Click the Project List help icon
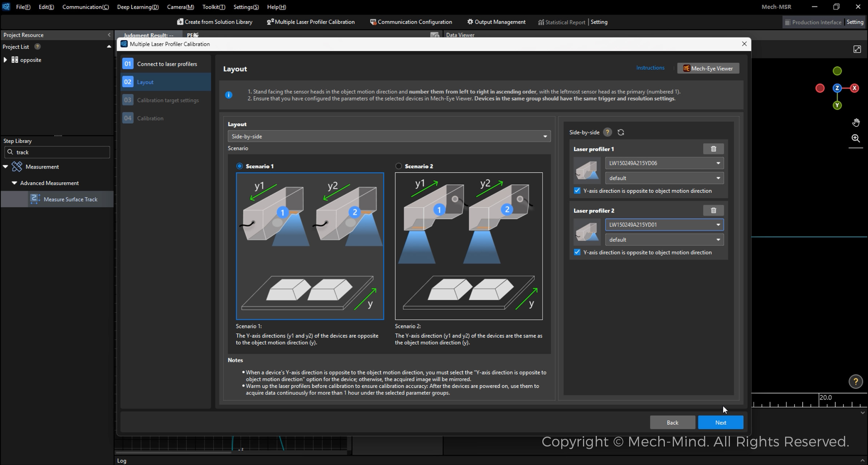The height and width of the screenshot is (465, 868). point(37,46)
